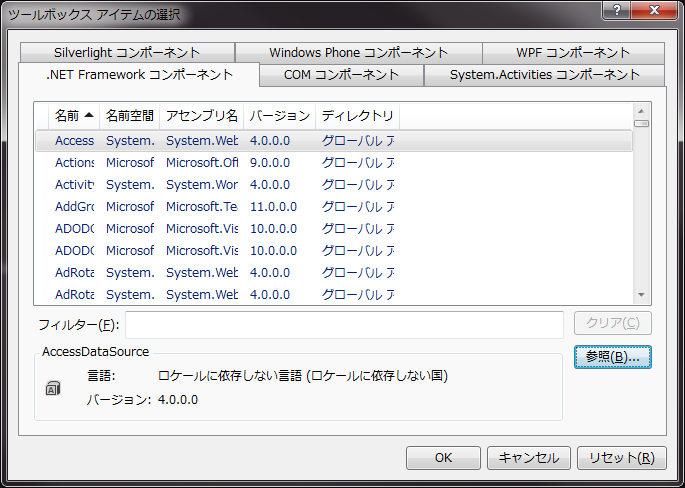Open the System.Activities コンポーネント tab
685x488 pixels.
pos(544,75)
